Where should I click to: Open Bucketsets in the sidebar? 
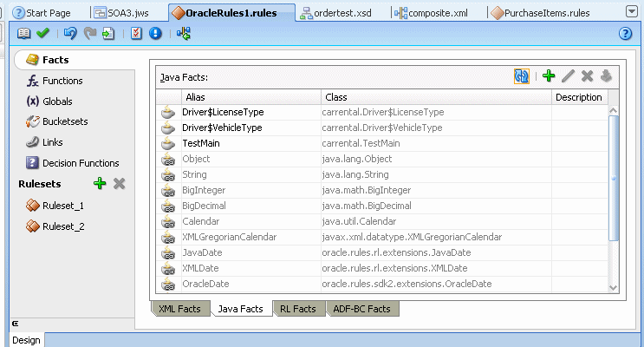56,121
